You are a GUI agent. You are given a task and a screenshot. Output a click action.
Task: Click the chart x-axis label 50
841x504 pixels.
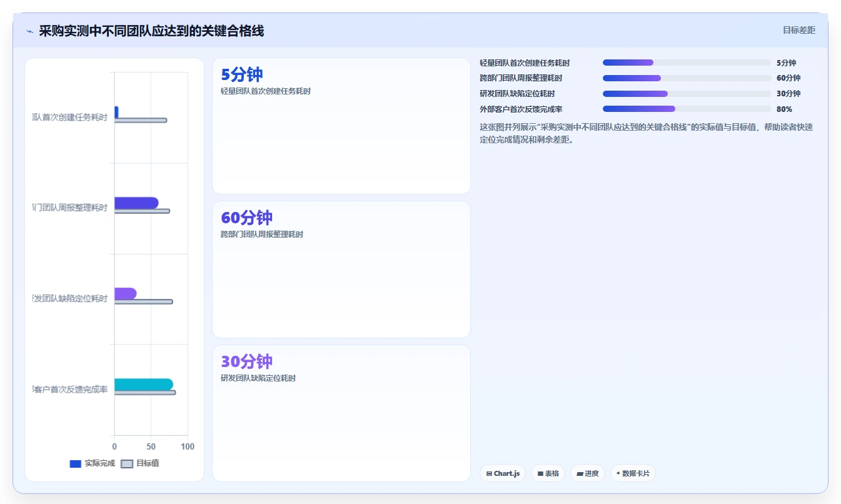click(151, 446)
